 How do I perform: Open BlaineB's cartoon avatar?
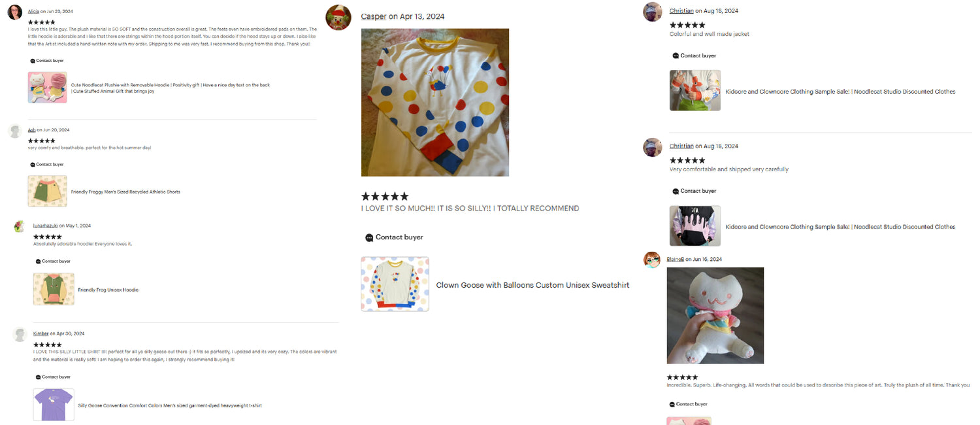point(652,260)
